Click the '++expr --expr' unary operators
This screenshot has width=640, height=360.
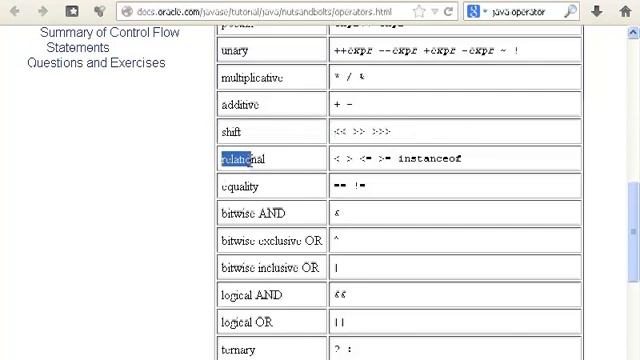point(376,51)
